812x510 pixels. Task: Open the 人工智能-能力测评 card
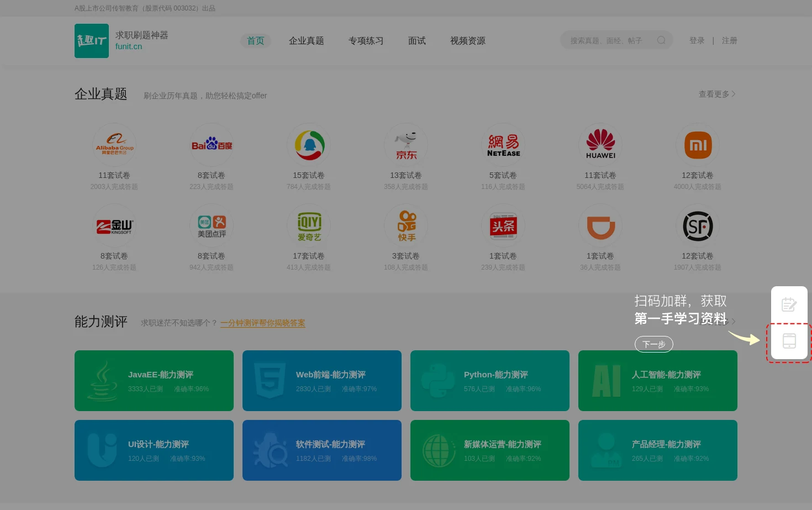coord(658,381)
